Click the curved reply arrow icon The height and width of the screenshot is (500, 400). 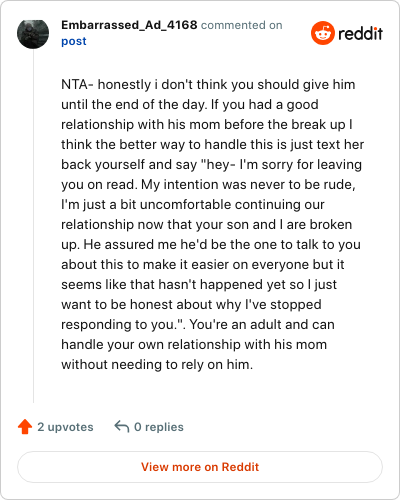click(122, 427)
